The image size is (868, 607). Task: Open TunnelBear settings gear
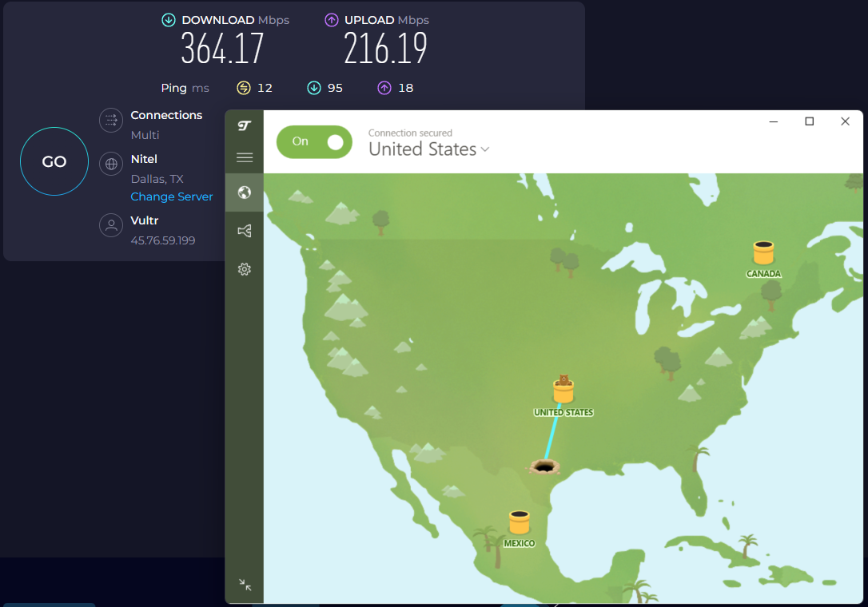244,269
